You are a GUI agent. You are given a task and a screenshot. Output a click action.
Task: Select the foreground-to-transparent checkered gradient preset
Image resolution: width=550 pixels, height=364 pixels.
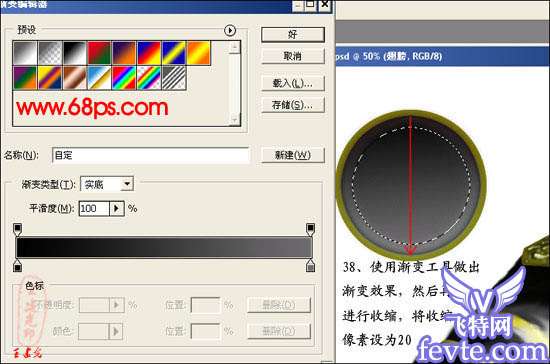50,53
